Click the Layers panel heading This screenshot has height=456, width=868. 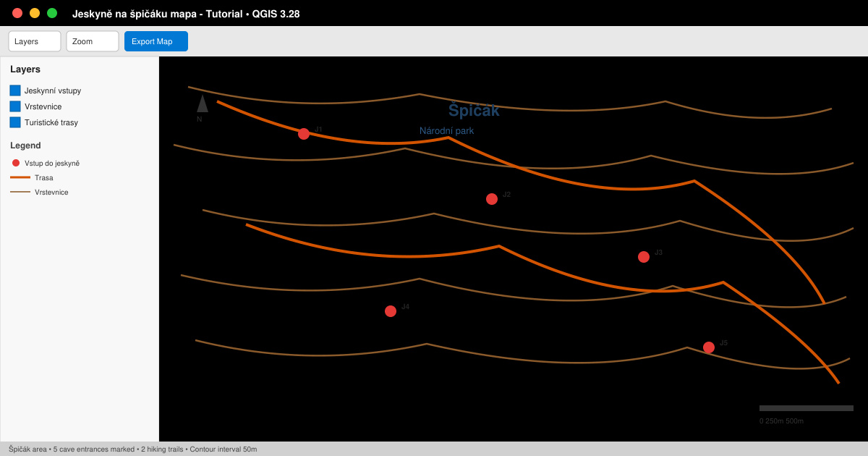[25, 69]
